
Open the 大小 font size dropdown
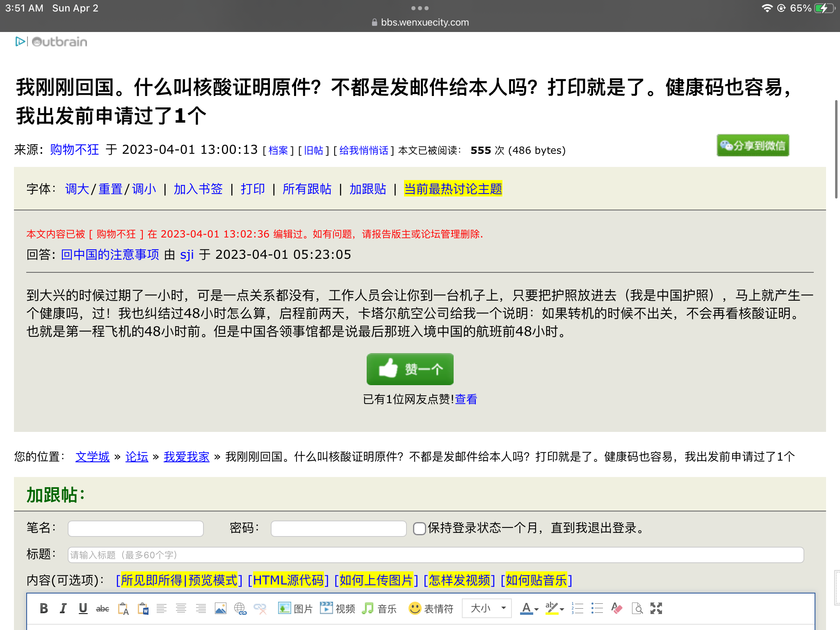point(487,608)
